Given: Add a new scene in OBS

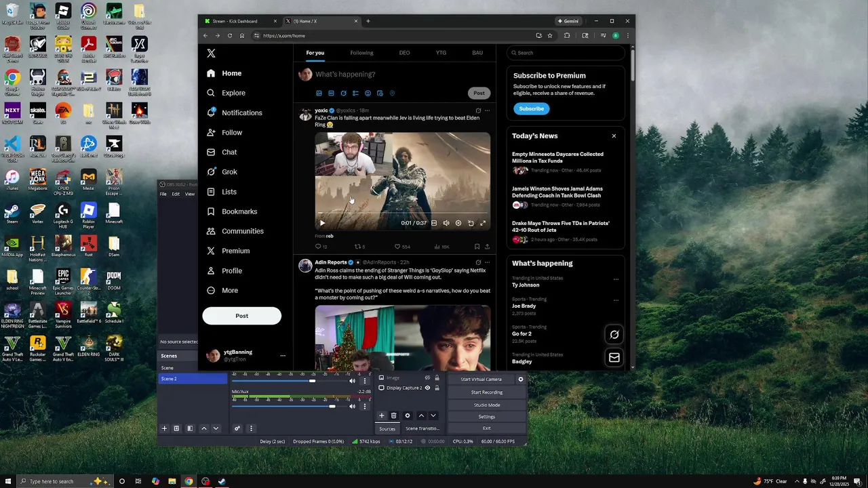Looking at the screenshot, I should pos(164,428).
